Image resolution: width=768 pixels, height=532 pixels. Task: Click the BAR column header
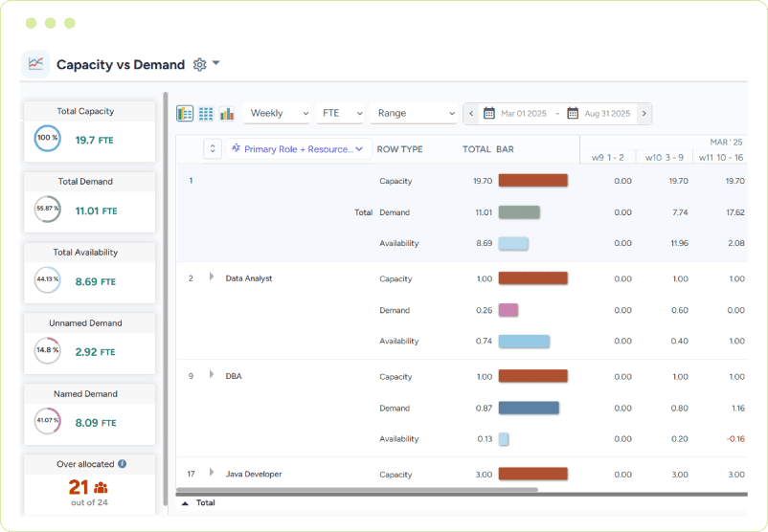pos(505,149)
